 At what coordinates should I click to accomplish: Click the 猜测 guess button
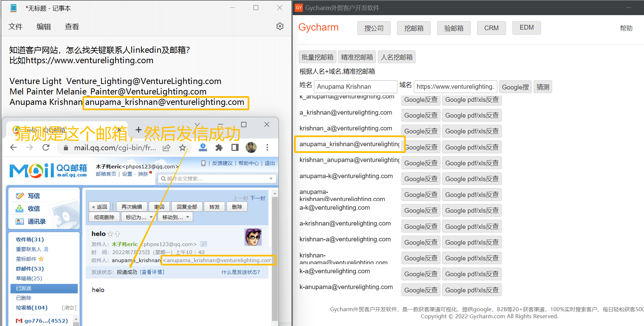[x=543, y=87]
